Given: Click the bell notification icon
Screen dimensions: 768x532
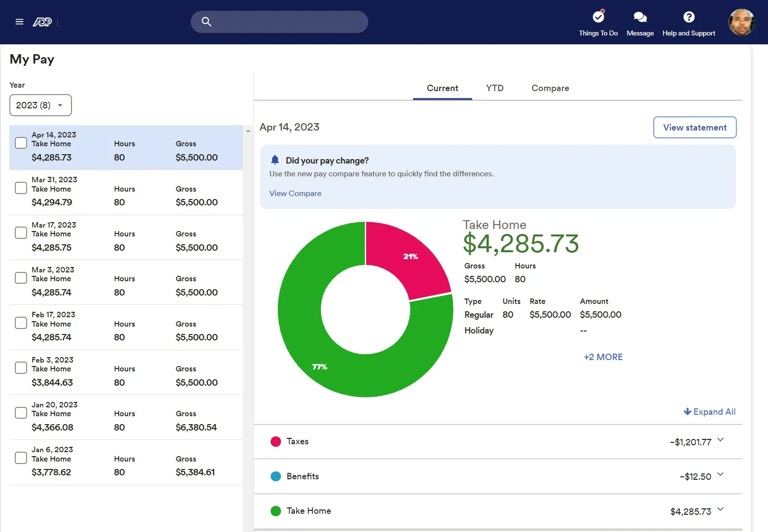Looking at the screenshot, I should 275,160.
